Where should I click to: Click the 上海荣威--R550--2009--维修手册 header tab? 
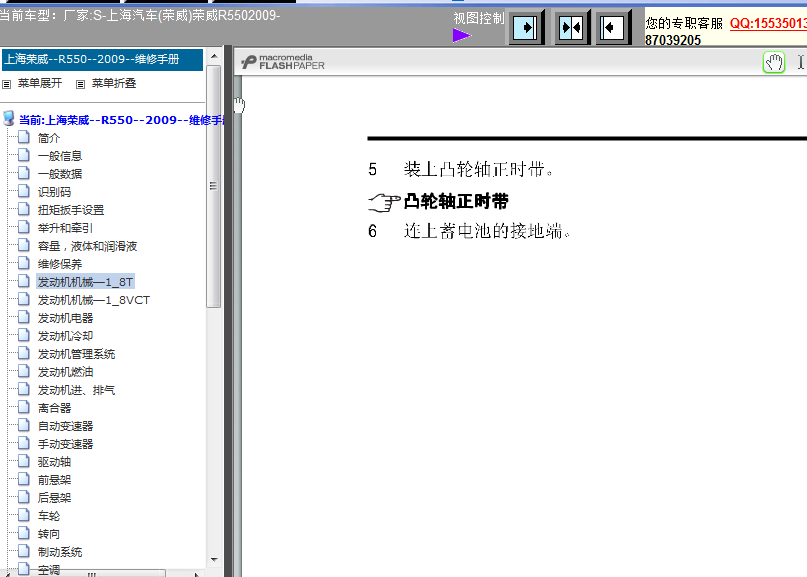tap(102, 60)
